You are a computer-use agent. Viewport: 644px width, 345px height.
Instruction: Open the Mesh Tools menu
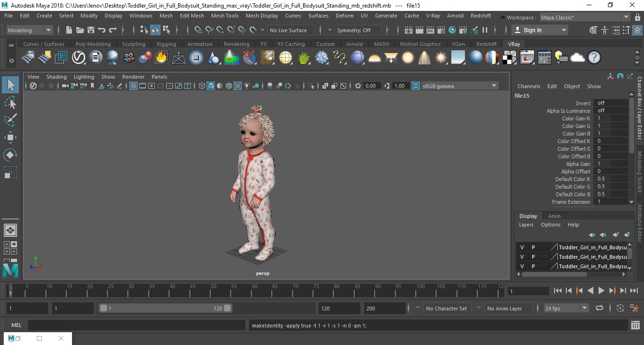pos(224,16)
